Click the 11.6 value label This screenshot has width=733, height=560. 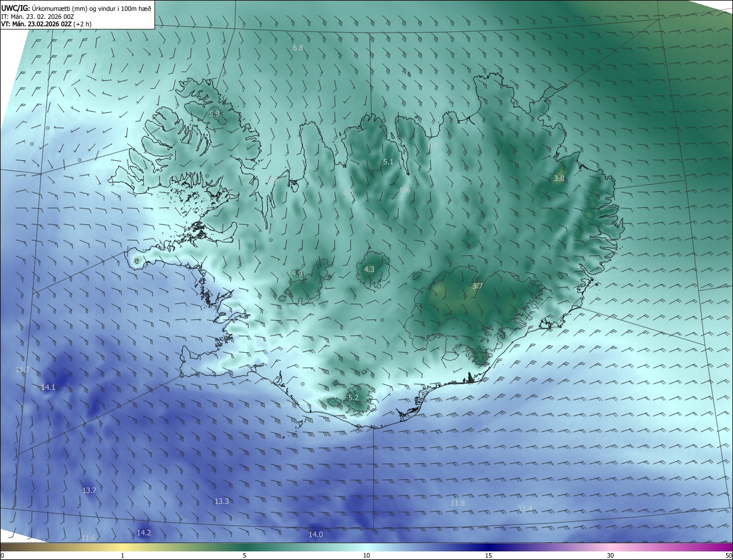pos(88,538)
